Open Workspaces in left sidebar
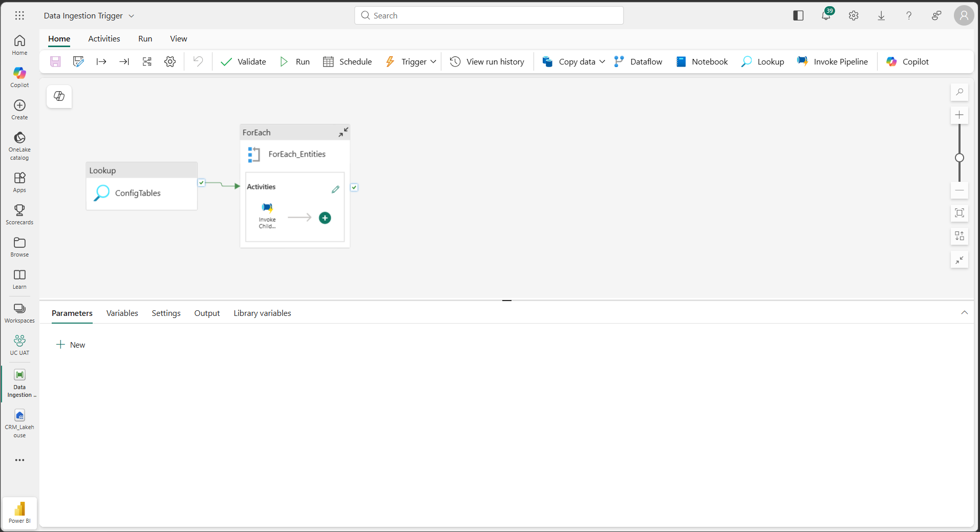980x532 pixels. pos(19,313)
